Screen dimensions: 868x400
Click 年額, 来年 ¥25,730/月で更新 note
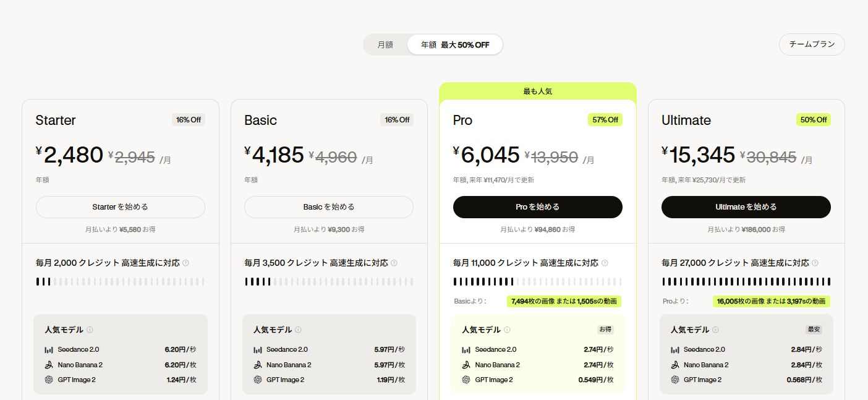704,180
